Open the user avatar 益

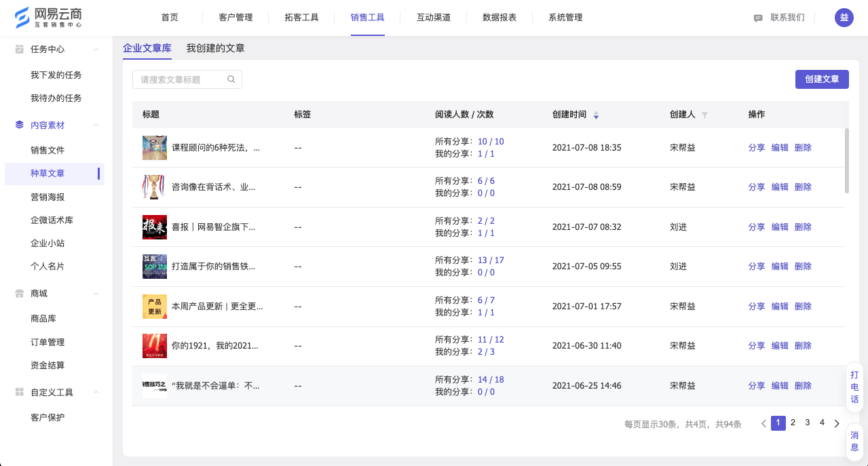(x=844, y=18)
